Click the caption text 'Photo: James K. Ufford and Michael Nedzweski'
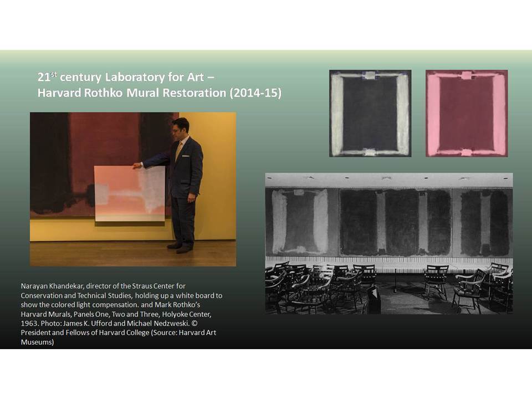Viewport: 532px width, 399px height. pyautogui.click(x=115, y=323)
